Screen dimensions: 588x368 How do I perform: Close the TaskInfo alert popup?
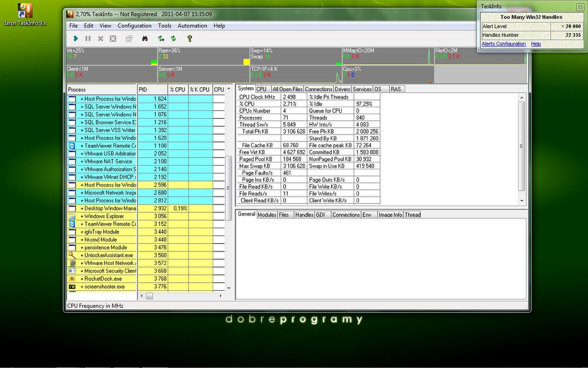(x=580, y=6)
